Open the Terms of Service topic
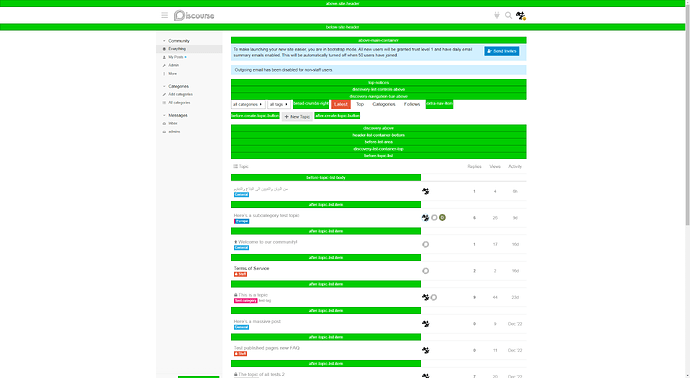 [x=251, y=268]
